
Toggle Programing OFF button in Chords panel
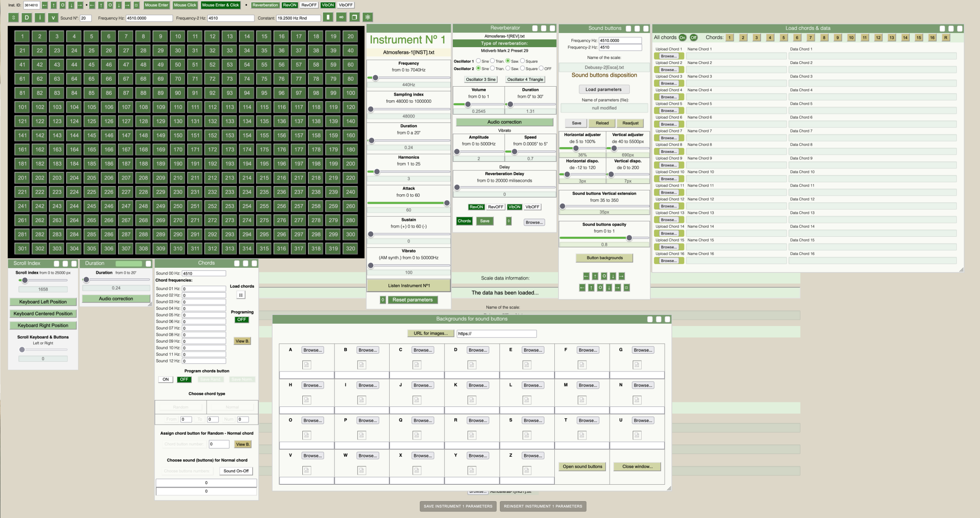[x=242, y=320]
